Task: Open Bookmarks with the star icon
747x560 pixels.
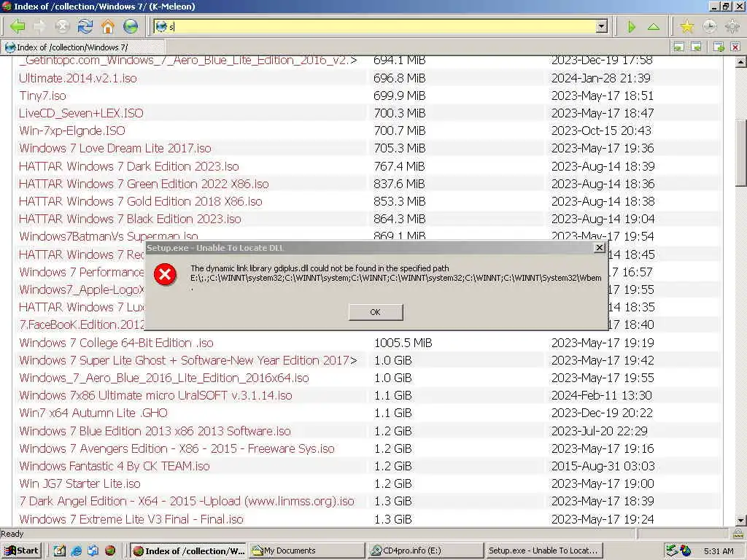Action: [x=686, y=26]
